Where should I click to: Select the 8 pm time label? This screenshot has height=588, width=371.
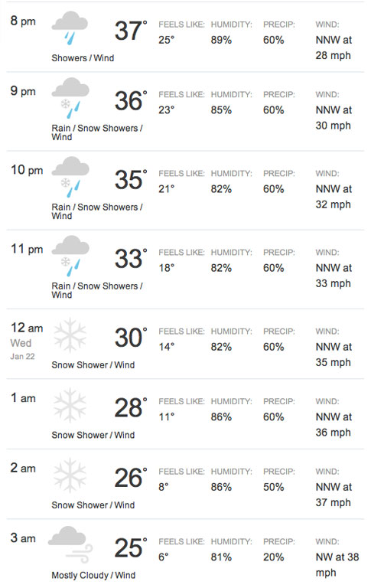(x=23, y=21)
